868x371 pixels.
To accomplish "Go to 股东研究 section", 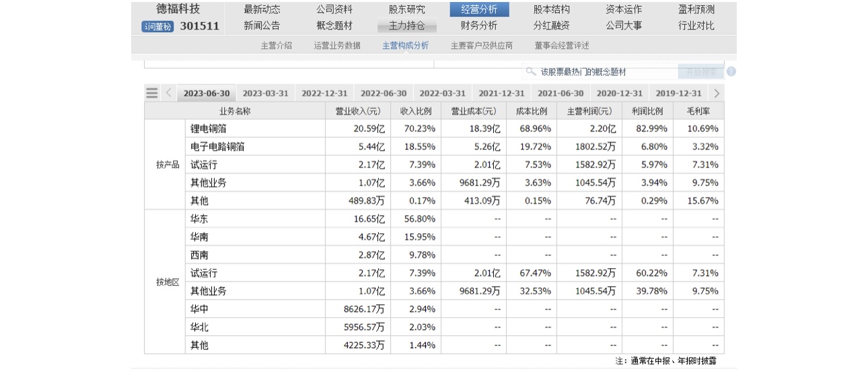I will [x=407, y=9].
